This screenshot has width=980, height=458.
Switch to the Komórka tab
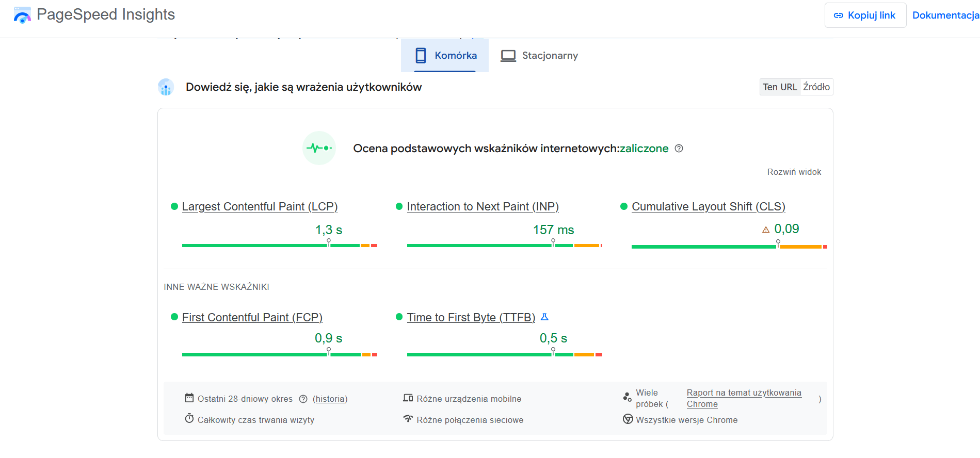pyautogui.click(x=445, y=55)
